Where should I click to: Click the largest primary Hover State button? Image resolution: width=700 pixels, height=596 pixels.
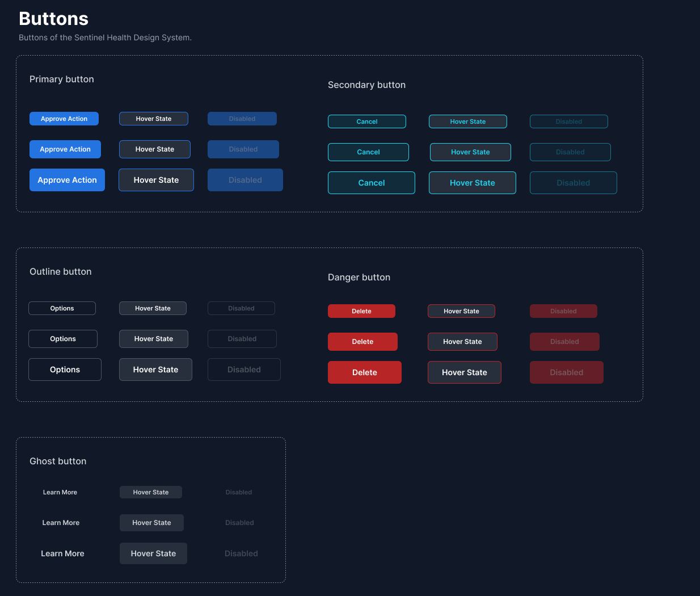(x=156, y=180)
